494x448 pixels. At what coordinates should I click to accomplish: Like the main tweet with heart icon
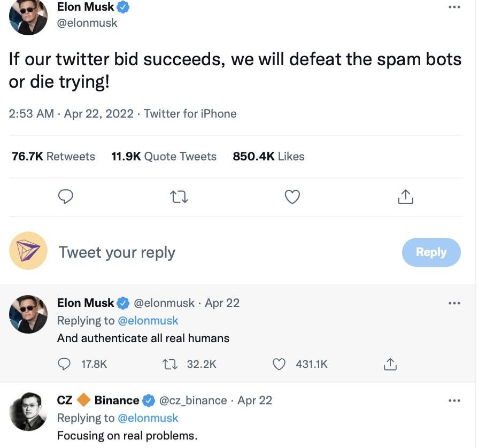click(x=292, y=197)
